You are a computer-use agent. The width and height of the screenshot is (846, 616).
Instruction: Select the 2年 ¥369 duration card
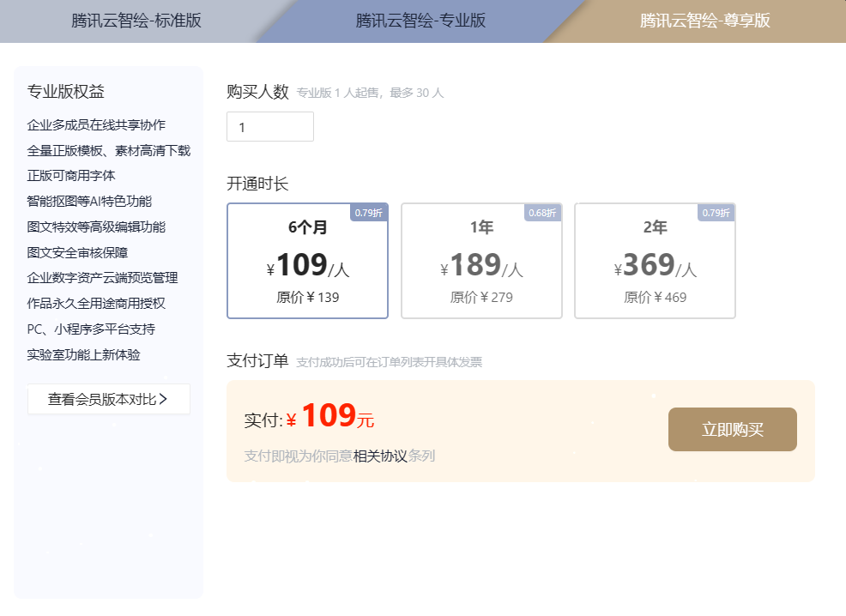point(655,261)
